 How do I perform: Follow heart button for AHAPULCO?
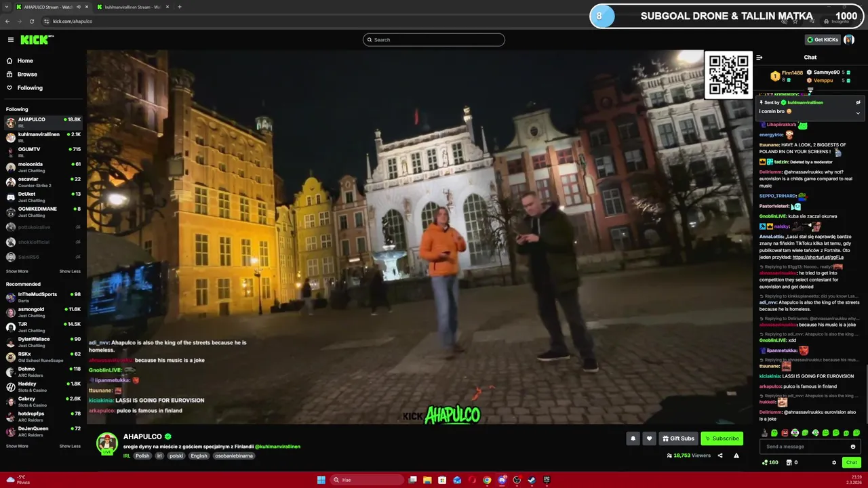tap(649, 439)
